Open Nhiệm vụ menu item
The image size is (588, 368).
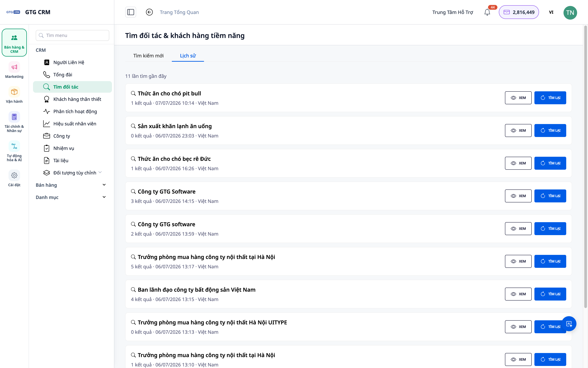coord(72,148)
